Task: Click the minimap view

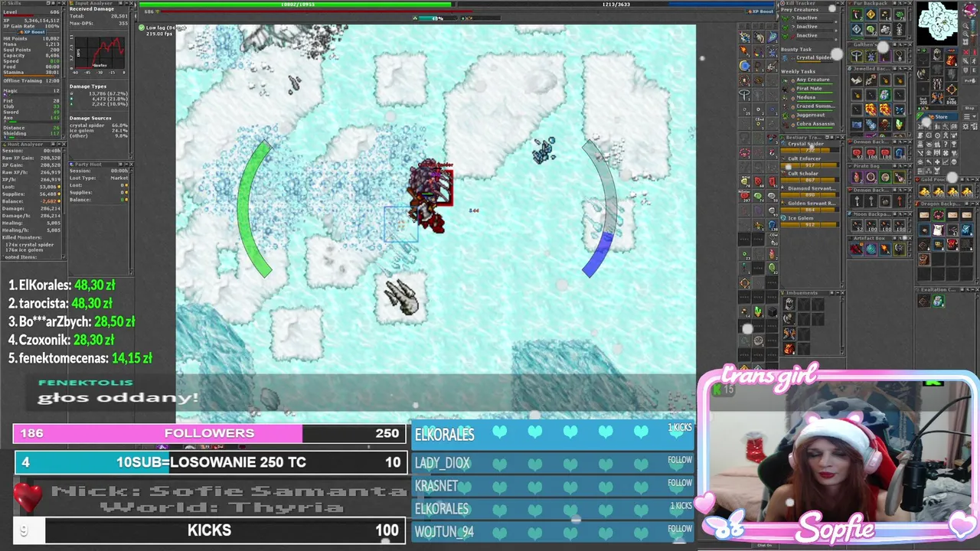Action: tap(937, 23)
